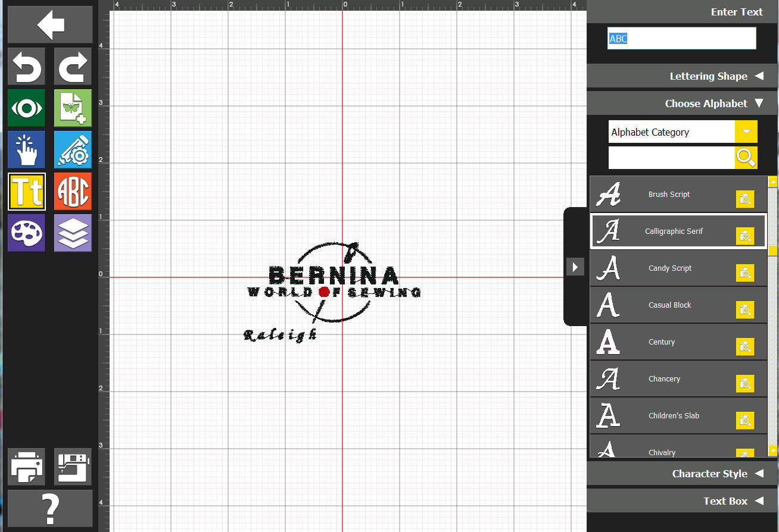Search alphabets with magnifier button
Screen dimensions: 779x532
pyautogui.click(x=746, y=158)
